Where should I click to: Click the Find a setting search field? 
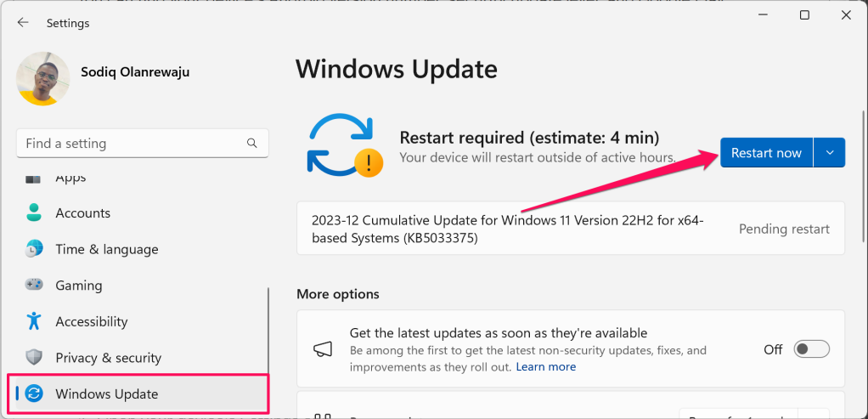(x=132, y=144)
